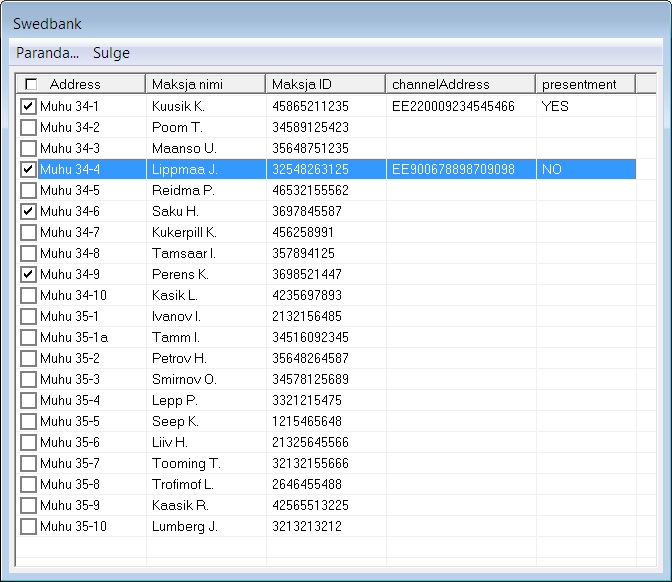Uncheck the Muhu 34-9 checkbox
This screenshot has width=672, height=582.
28,274
